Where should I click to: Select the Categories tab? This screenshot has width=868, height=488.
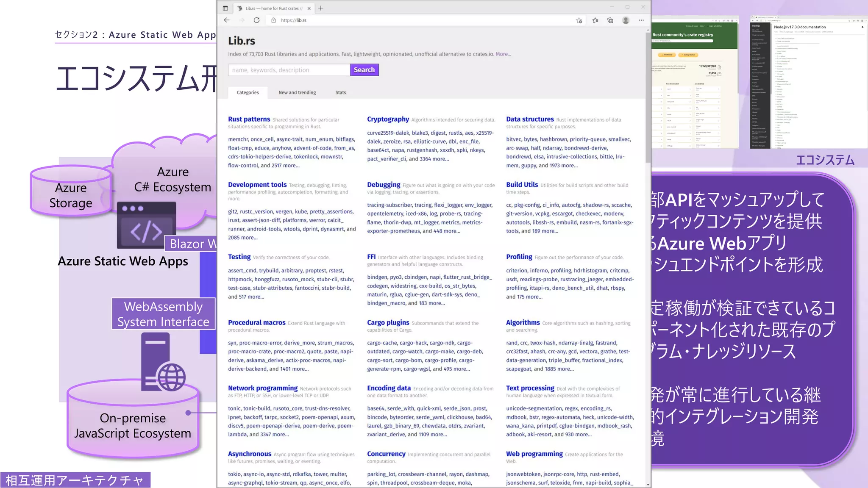click(248, 92)
